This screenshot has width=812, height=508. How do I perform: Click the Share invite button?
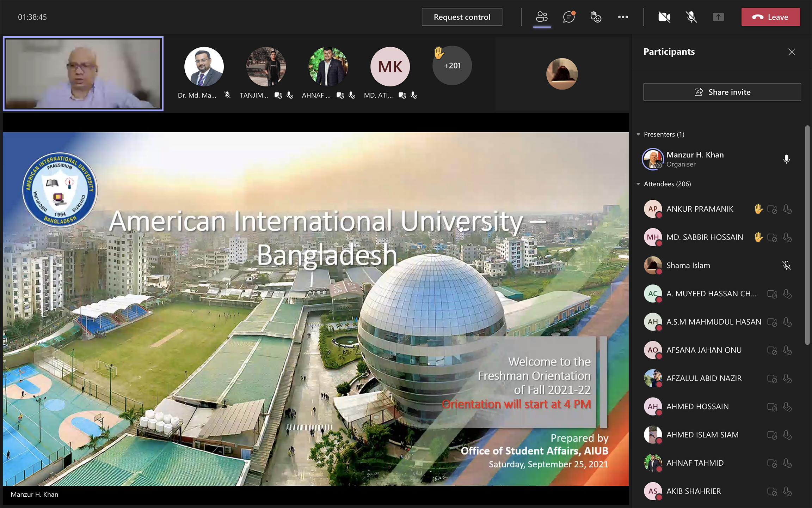click(722, 92)
